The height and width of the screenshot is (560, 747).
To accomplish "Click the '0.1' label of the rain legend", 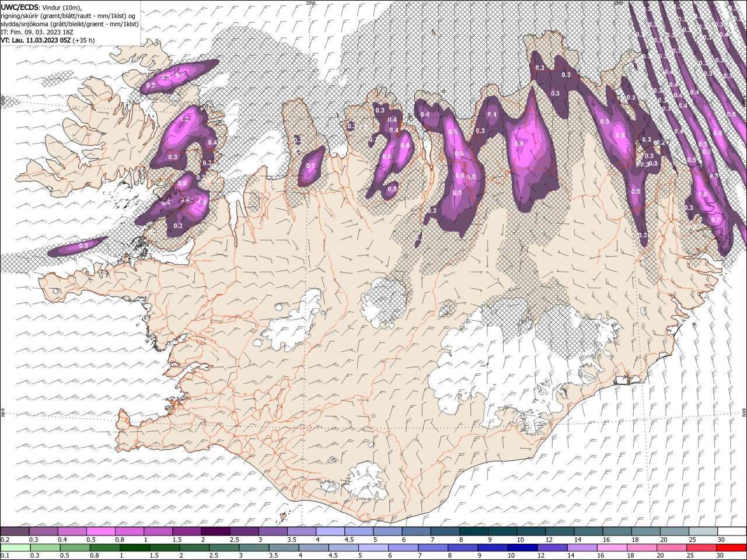I will click(5, 556).
